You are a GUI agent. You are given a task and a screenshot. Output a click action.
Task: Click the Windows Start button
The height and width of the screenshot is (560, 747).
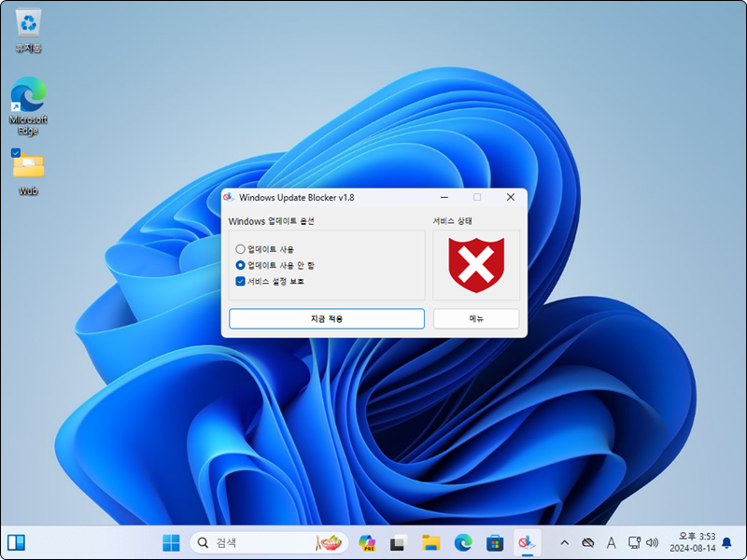coord(170,542)
